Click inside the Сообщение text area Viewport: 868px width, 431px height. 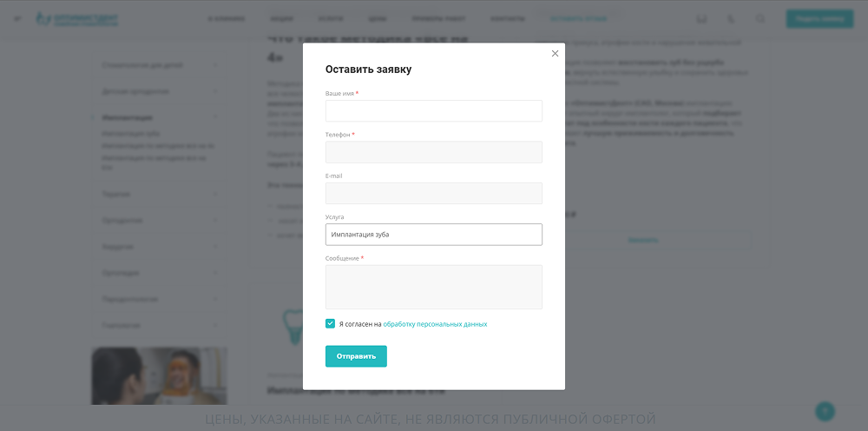pos(434,287)
